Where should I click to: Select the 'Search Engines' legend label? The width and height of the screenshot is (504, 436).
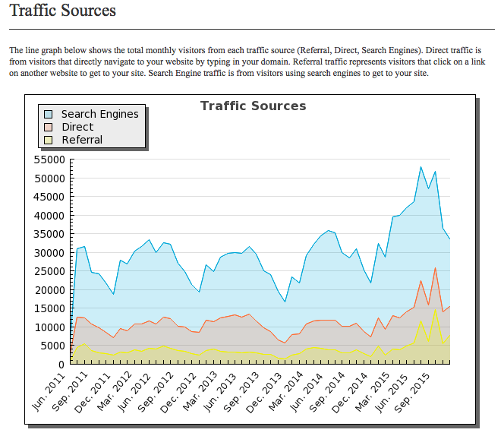point(99,114)
